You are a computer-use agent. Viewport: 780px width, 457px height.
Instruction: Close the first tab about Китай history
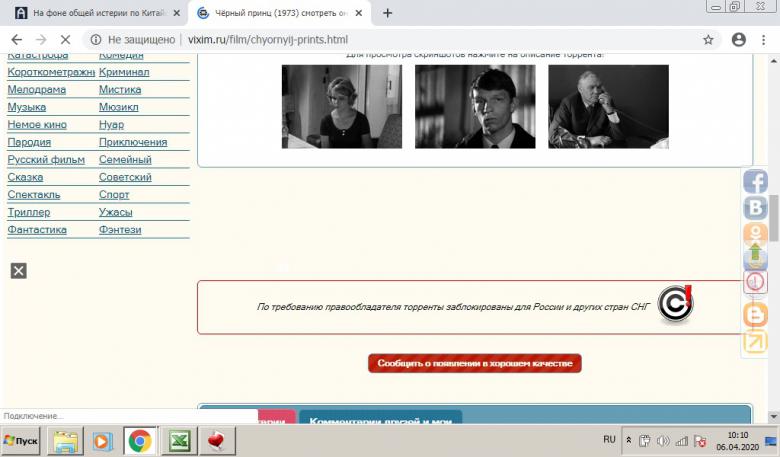[177, 13]
